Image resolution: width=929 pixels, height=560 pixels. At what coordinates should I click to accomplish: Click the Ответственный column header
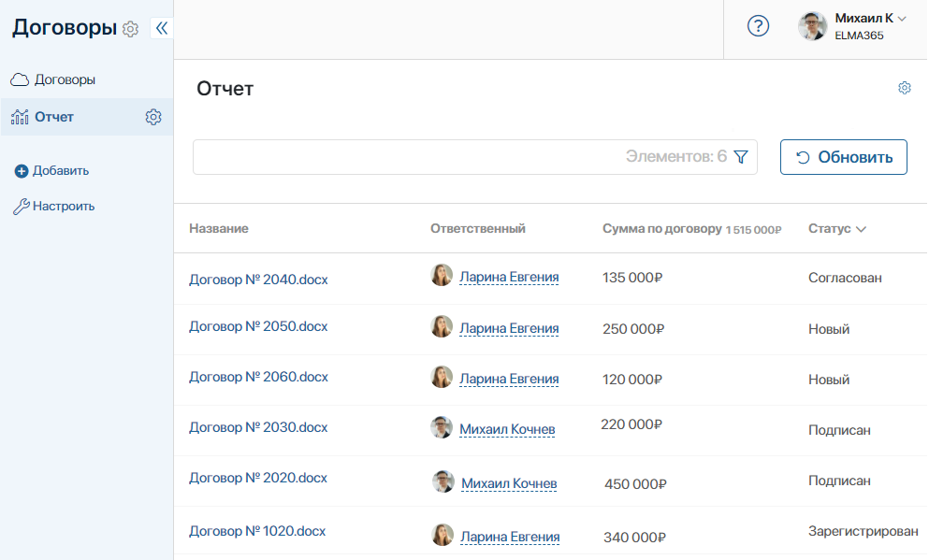click(477, 228)
